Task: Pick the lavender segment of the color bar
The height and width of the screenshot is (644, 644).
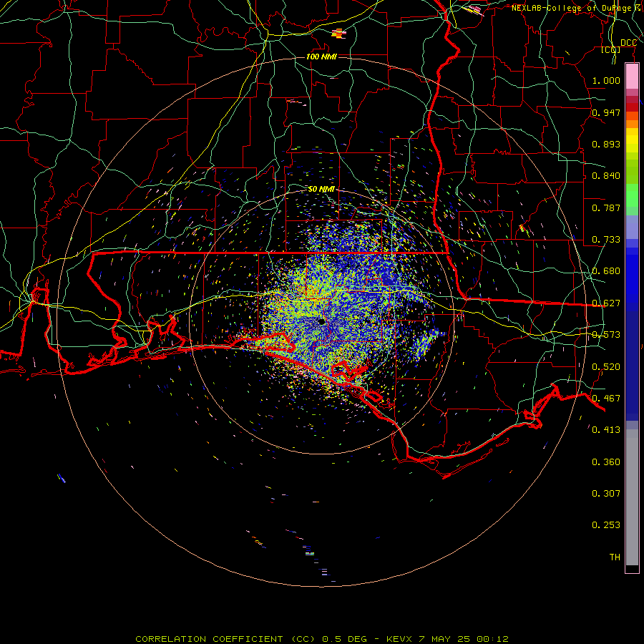Action: pos(632,227)
